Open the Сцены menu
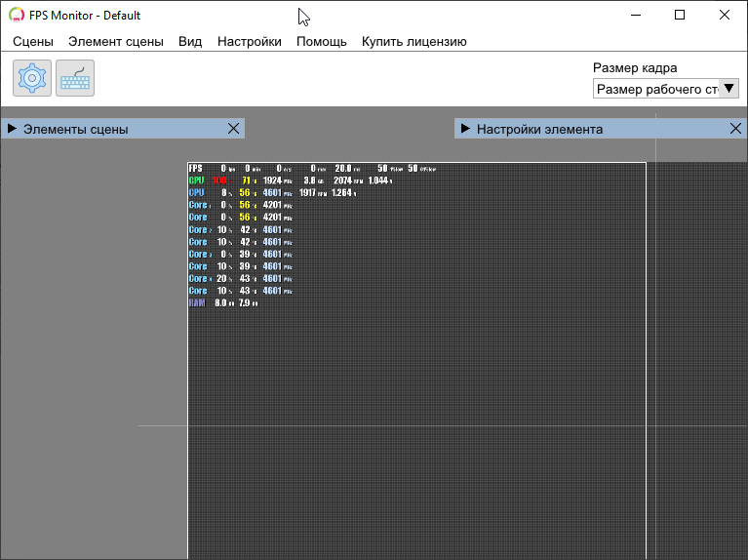Image resolution: width=748 pixels, height=560 pixels. click(33, 42)
